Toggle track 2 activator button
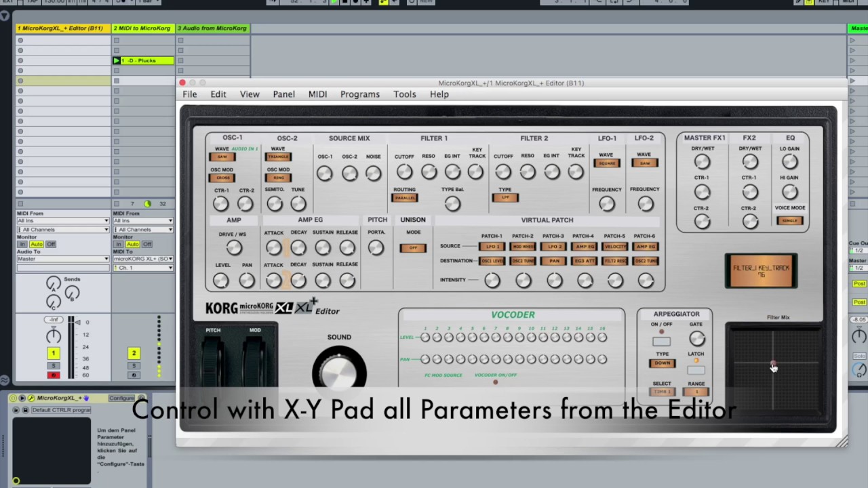Image resolution: width=868 pixels, height=488 pixels. tap(134, 353)
